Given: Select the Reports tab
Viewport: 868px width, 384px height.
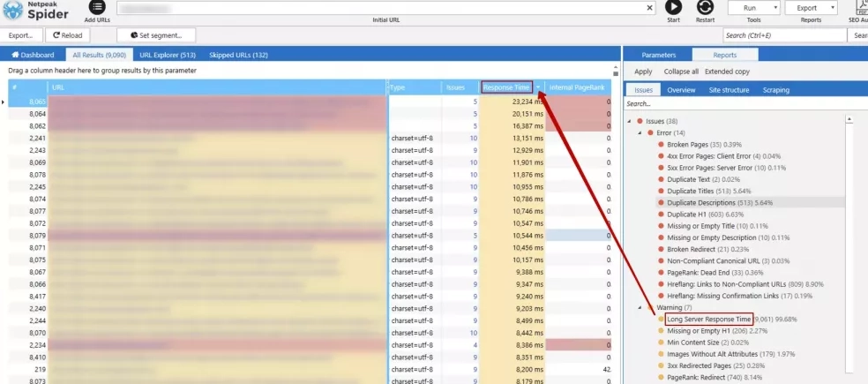Looking at the screenshot, I should pos(724,55).
